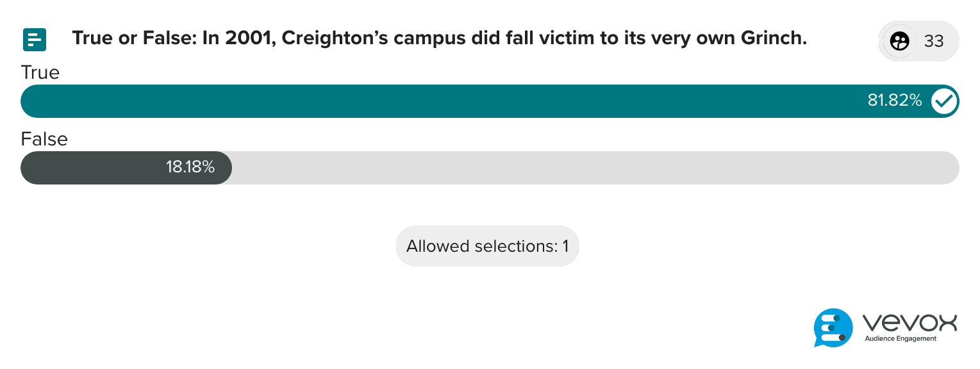Select the True answer label
The image size is (980, 369).
coord(40,72)
